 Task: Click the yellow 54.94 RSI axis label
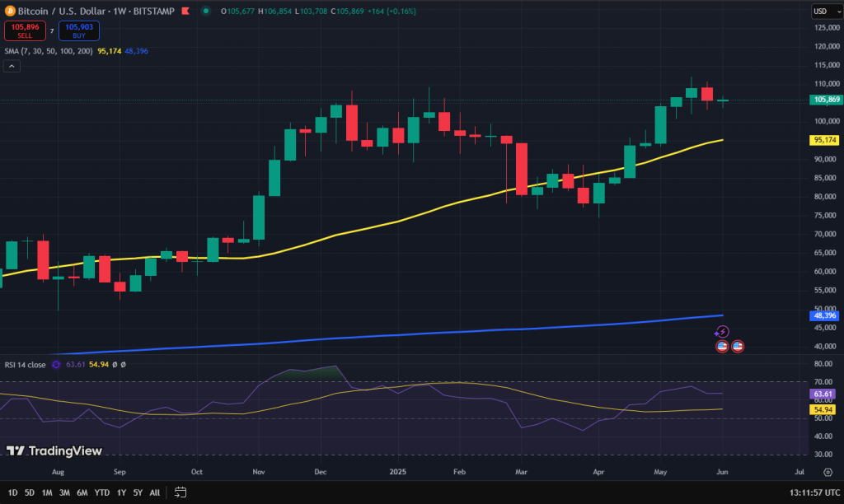coord(823,409)
